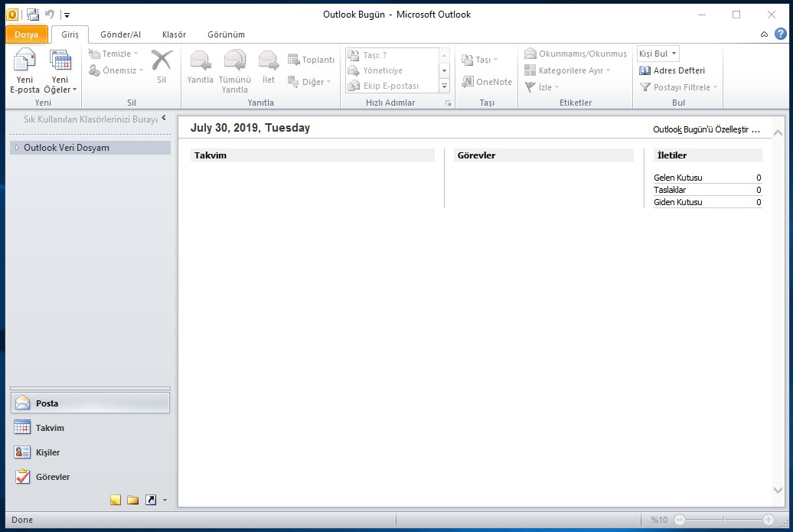Open Taslaklar from İletiler
Image resolution: width=793 pixels, height=532 pixels.
pos(670,190)
